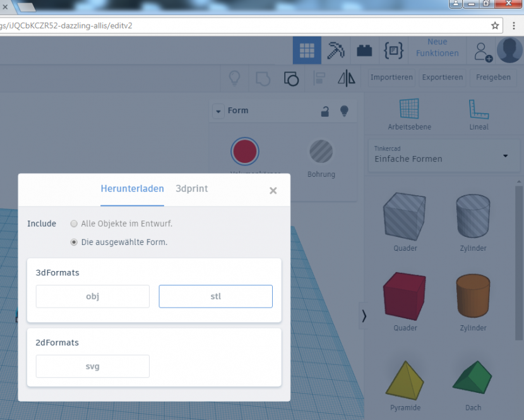Collapse the Form panel with its arrow
524x420 pixels.
(x=217, y=111)
